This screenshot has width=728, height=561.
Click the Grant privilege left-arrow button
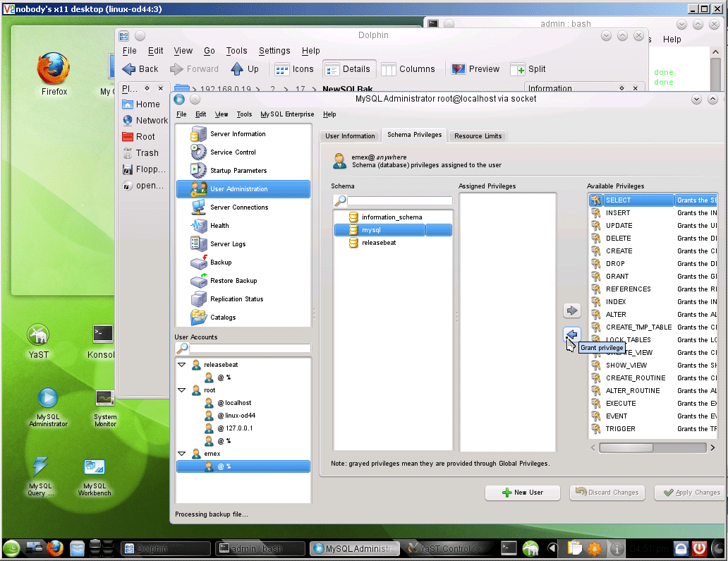(x=572, y=334)
